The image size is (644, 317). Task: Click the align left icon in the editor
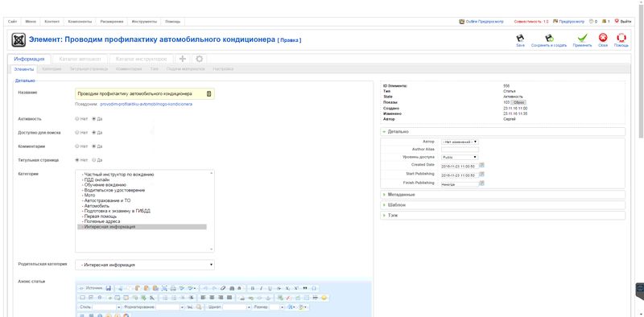pyautogui.click(x=203, y=298)
